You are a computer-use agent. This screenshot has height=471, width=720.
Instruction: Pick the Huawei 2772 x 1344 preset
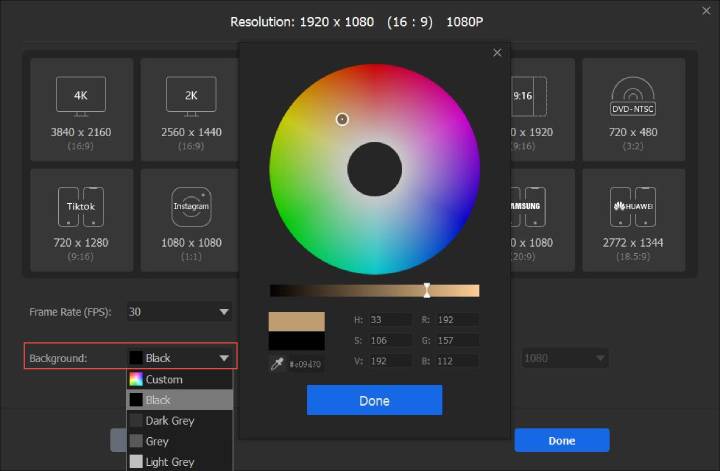[x=633, y=217]
